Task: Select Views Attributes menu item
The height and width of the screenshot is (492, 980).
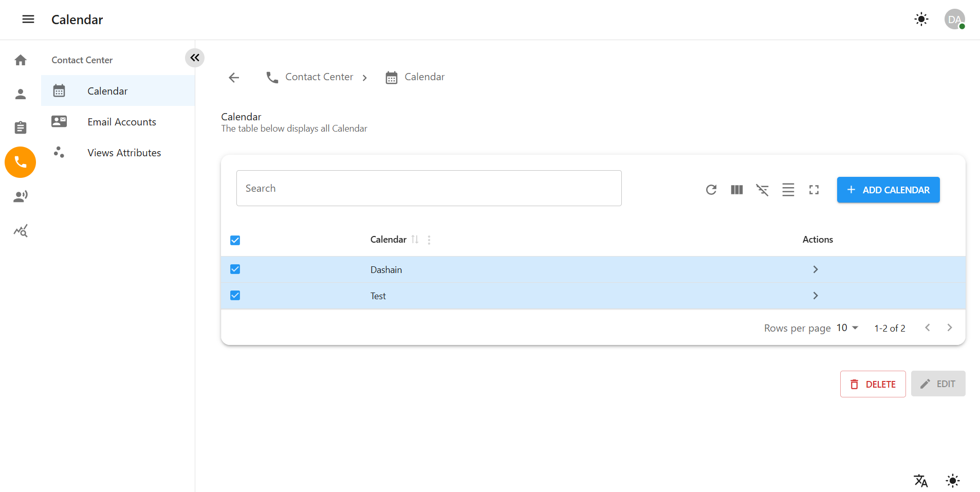Action: point(124,153)
